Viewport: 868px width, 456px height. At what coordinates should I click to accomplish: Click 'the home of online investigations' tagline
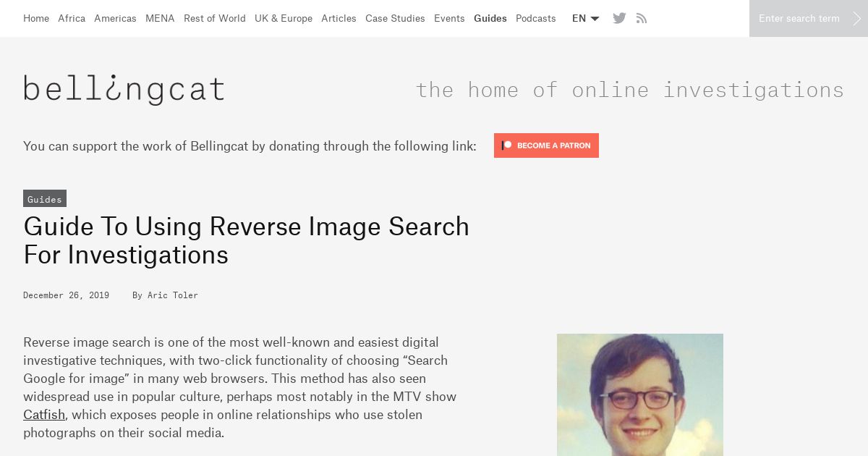tap(630, 90)
